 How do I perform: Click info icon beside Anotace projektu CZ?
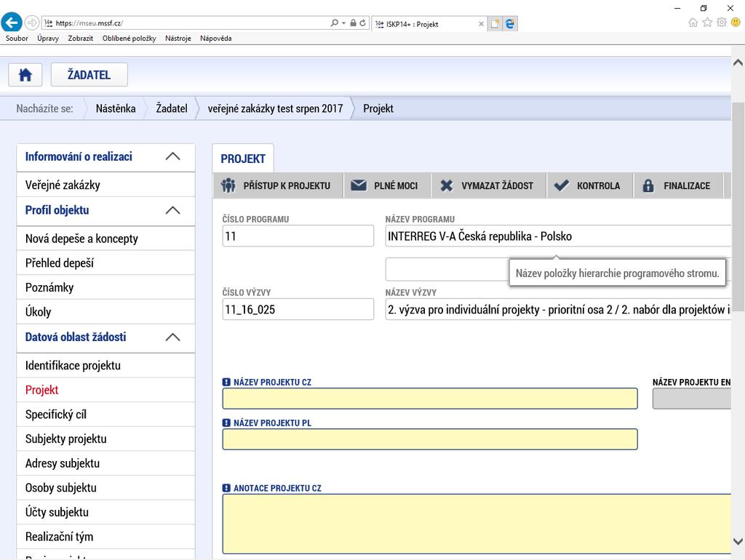click(x=227, y=488)
